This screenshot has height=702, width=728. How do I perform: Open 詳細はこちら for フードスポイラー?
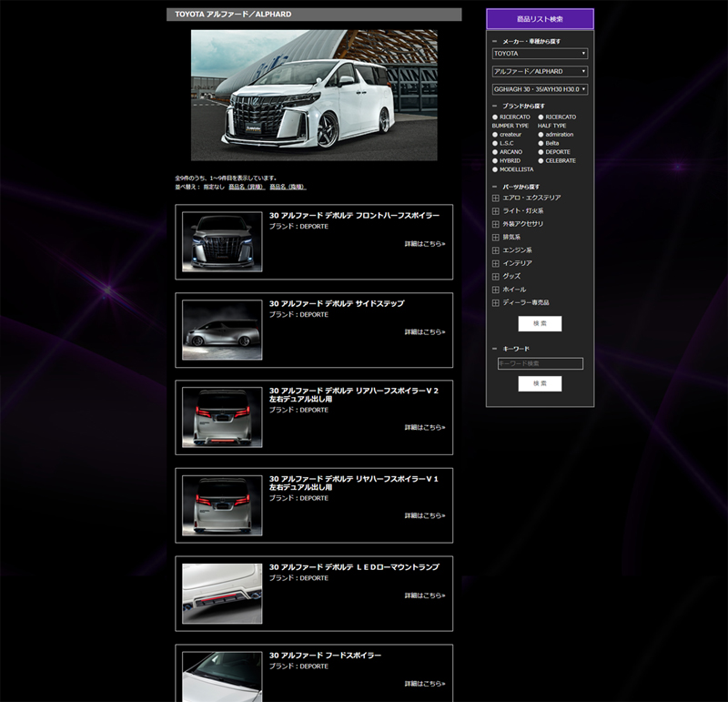(x=425, y=684)
